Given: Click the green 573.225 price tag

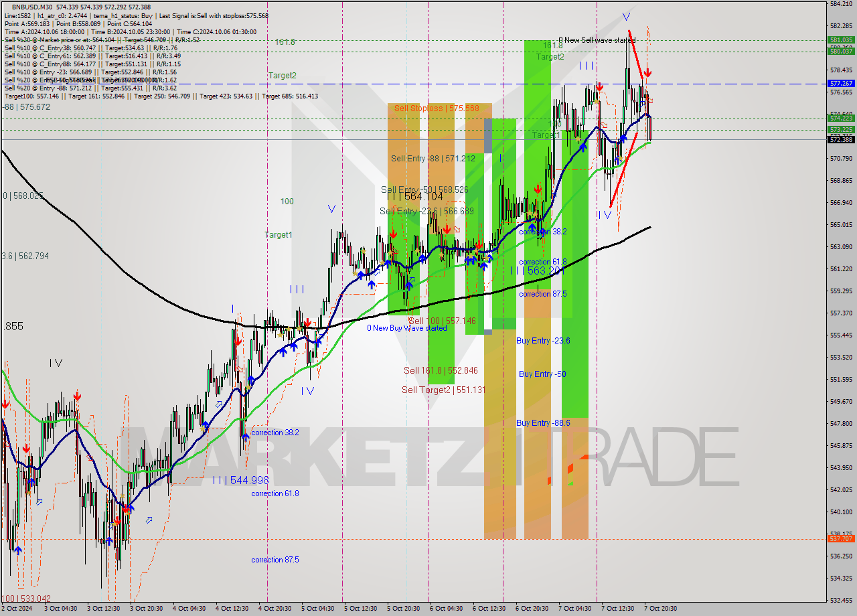Looking at the screenshot, I should [x=842, y=129].
